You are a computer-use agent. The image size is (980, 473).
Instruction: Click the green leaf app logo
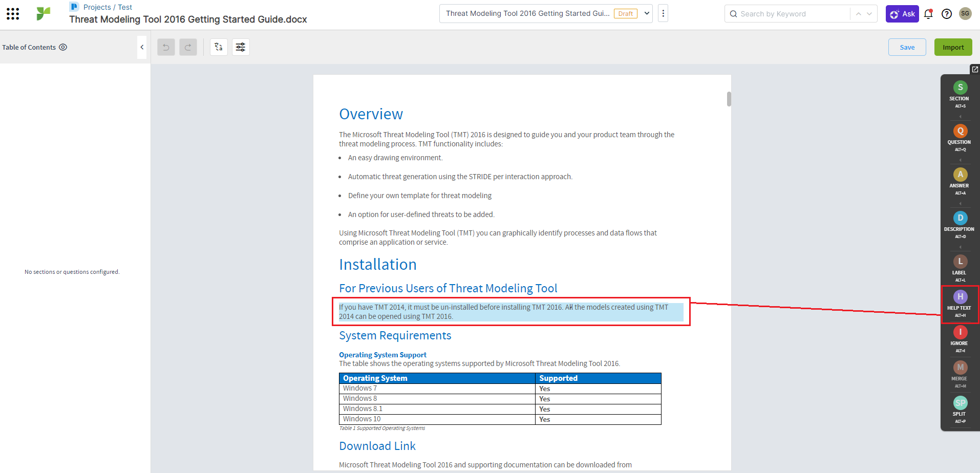coord(44,13)
